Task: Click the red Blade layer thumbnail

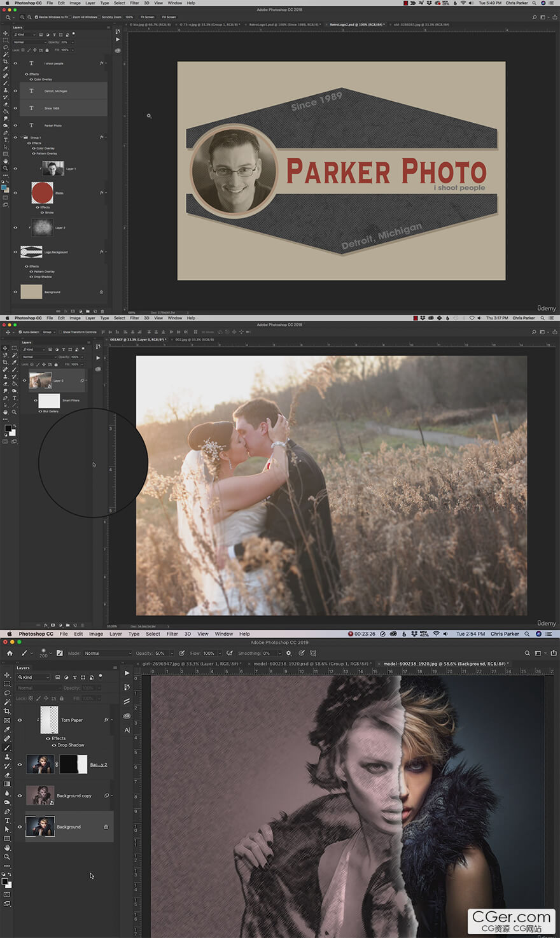Action: coord(42,193)
